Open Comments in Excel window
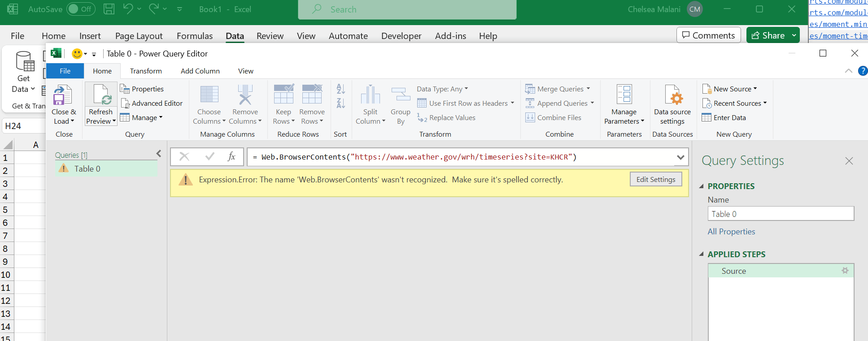Viewport: 868px width, 341px height. pyautogui.click(x=708, y=35)
